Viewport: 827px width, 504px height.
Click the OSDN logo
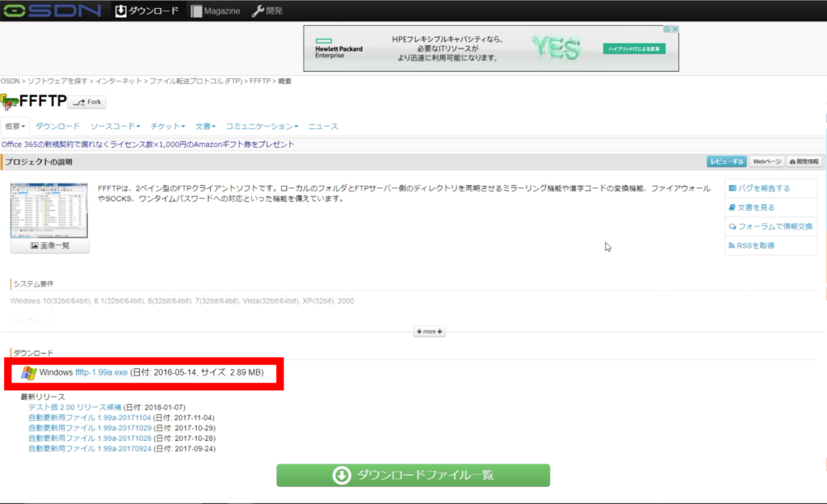tap(52, 10)
